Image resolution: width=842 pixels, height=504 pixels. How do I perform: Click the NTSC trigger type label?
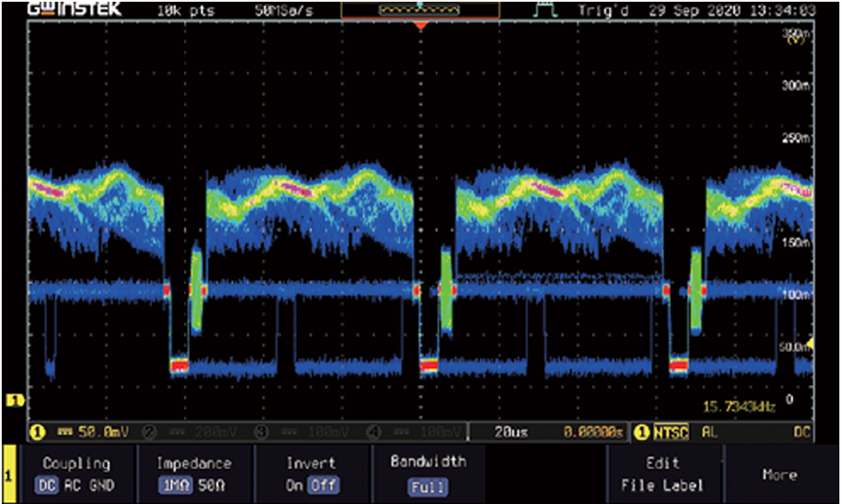coord(671,432)
